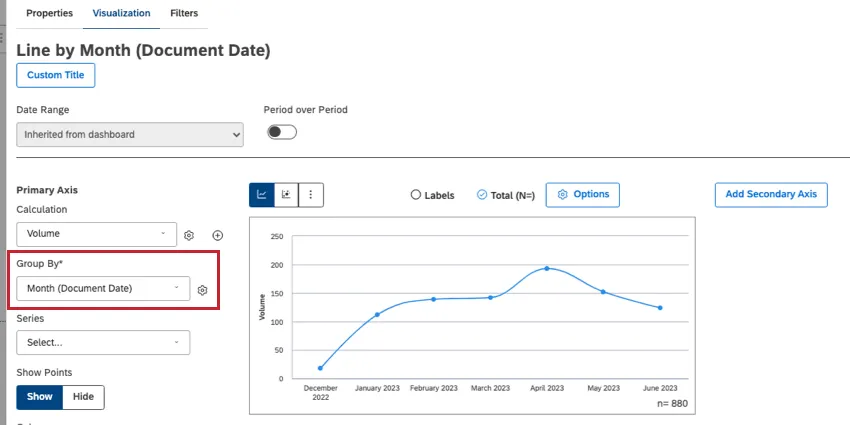Add another calculation with plus icon
Image resolution: width=850 pixels, height=425 pixels.
point(217,235)
